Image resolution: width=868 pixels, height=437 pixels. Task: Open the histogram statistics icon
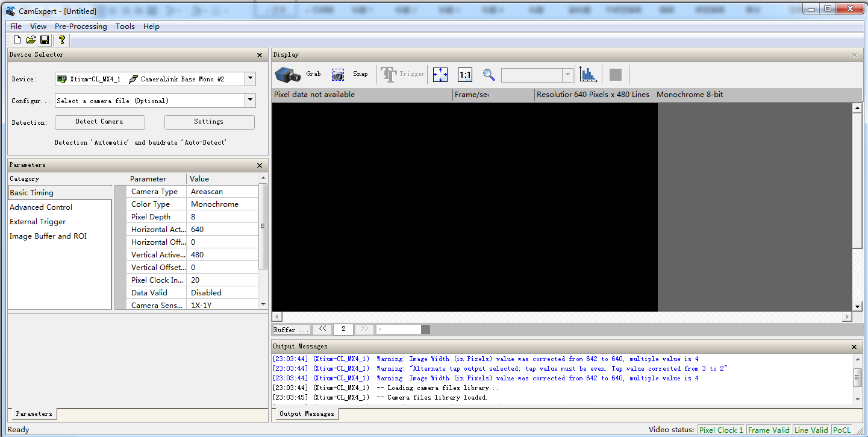pyautogui.click(x=588, y=74)
